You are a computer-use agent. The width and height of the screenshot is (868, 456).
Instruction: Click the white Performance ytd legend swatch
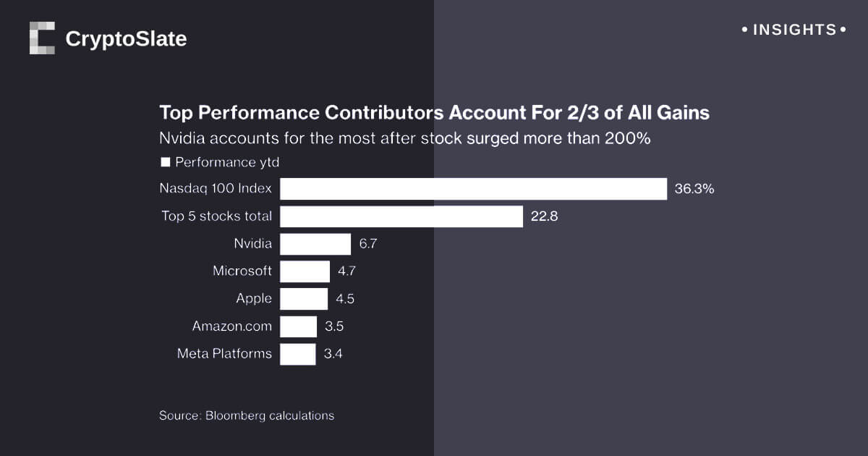point(165,163)
